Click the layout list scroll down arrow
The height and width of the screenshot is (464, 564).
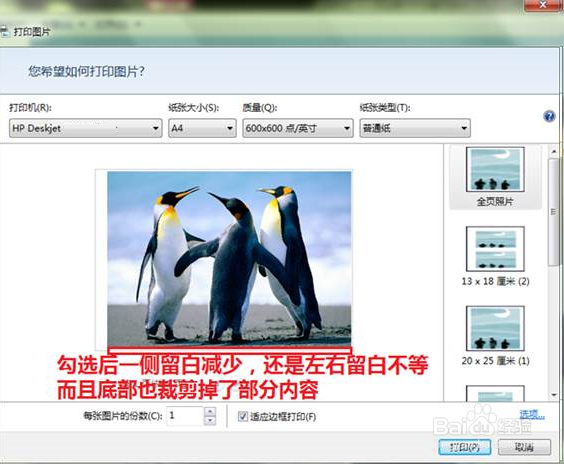554,395
